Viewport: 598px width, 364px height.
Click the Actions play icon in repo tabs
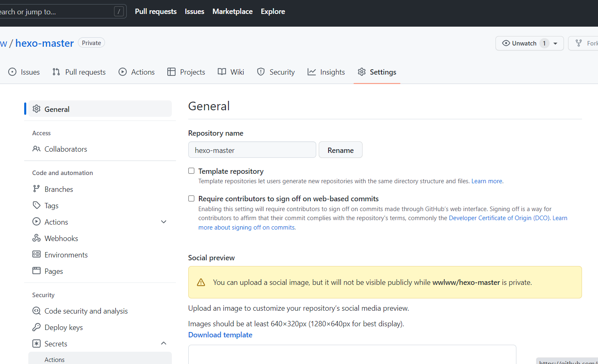(123, 72)
